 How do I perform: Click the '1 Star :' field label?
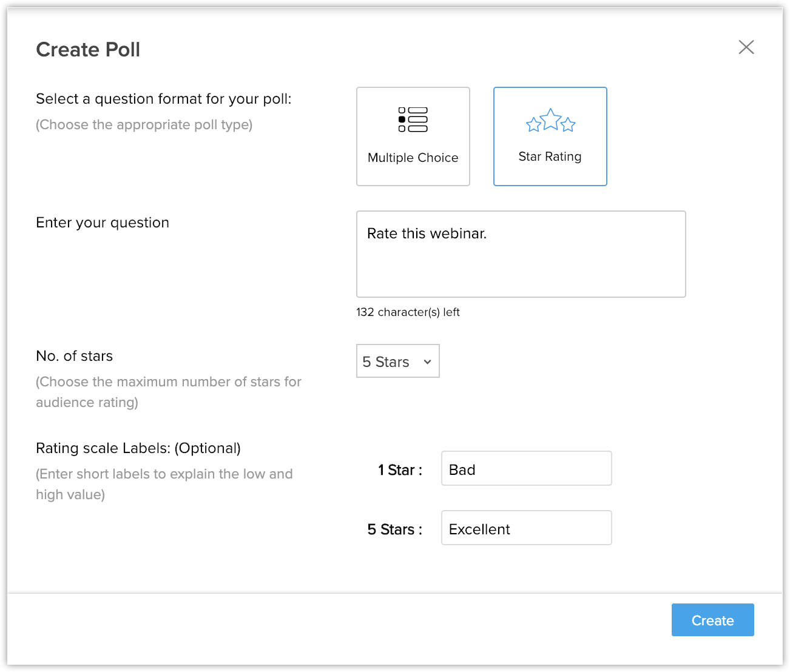pos(400,470)
